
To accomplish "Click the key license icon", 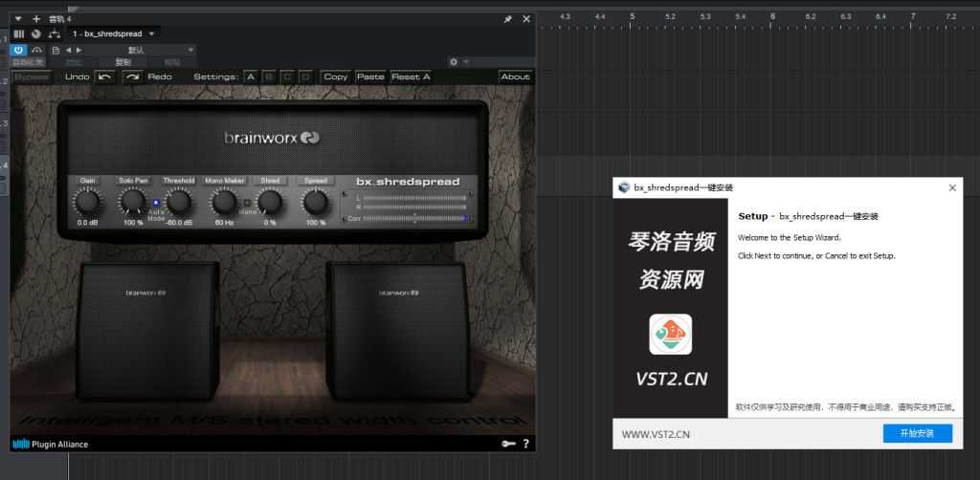I will (509, 444).
